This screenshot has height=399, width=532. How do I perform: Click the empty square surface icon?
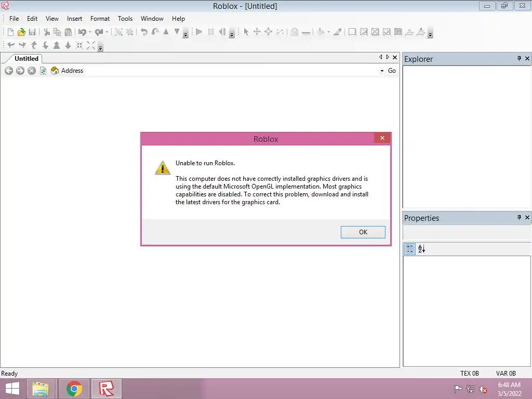[352, 32]
